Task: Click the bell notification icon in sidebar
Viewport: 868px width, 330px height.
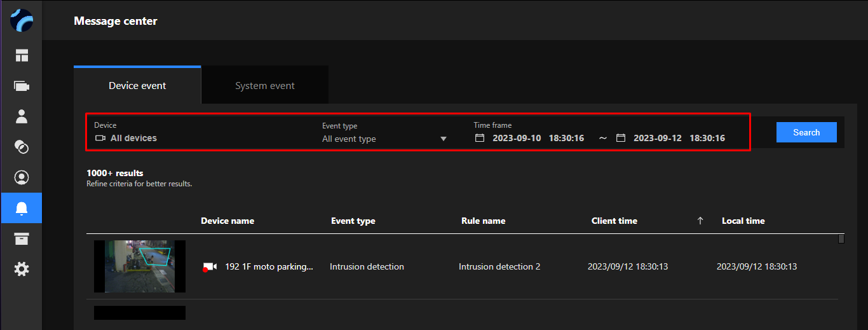Action: tap(22, 208)
